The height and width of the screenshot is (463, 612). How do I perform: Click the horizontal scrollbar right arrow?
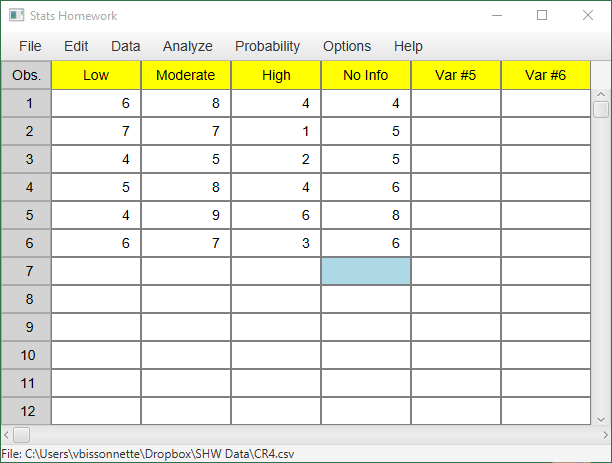tap(605, 435)
